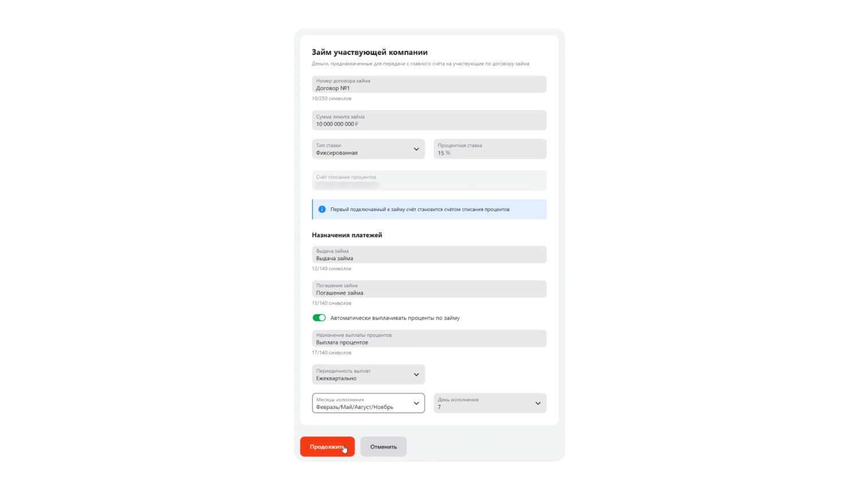Click the blue info icon in notice
The height and width of the screenshot is (504, 859).
[x=322, y=209]
